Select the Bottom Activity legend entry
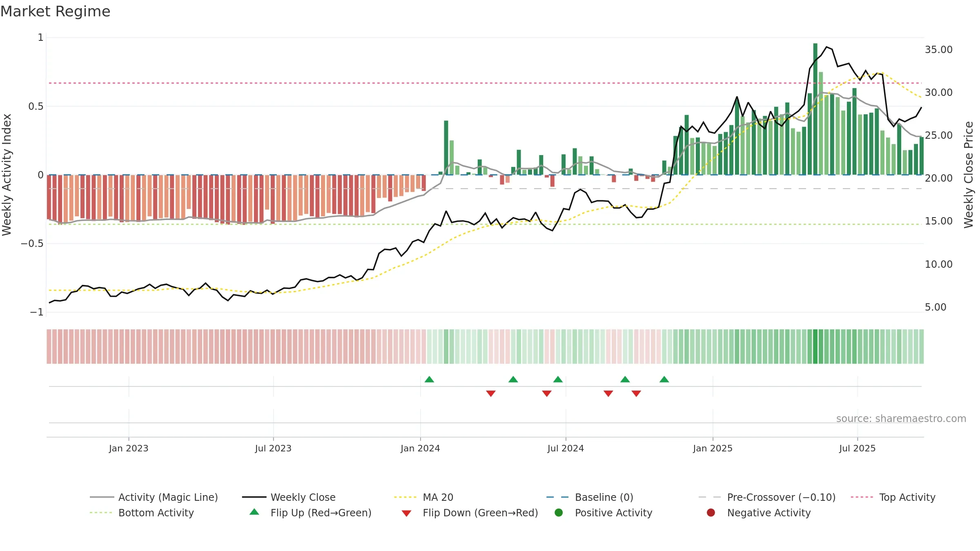 (x=142, y=513)
